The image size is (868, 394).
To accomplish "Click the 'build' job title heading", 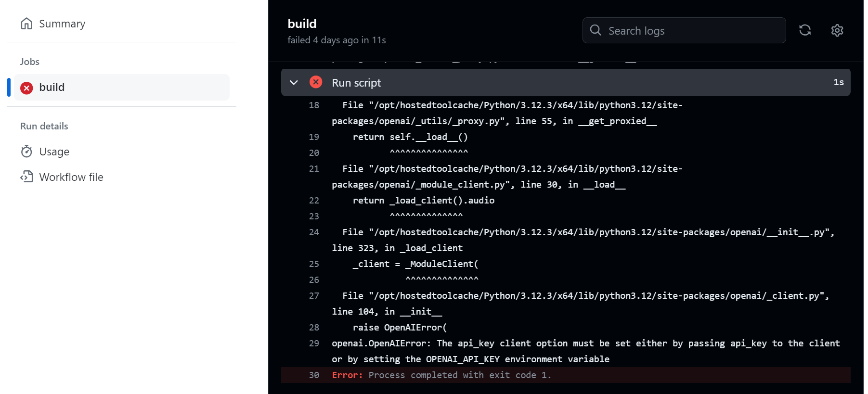I will pyautogui.click(x=302, y=24).
